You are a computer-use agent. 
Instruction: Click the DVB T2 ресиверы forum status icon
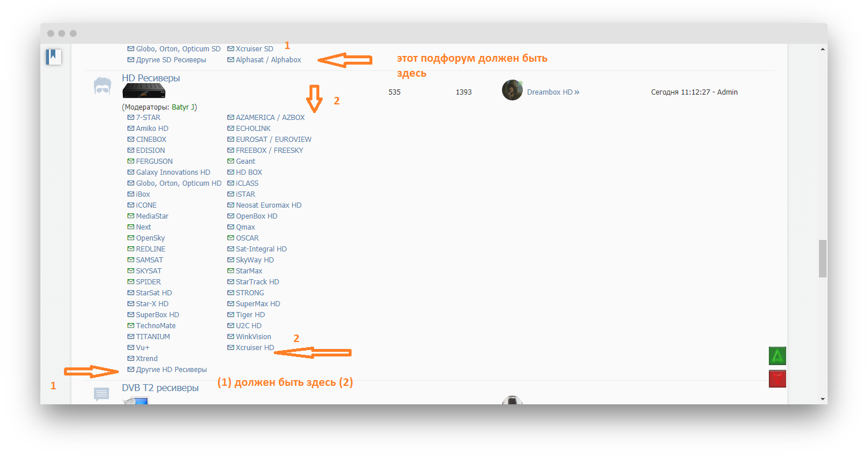(101, 395)
